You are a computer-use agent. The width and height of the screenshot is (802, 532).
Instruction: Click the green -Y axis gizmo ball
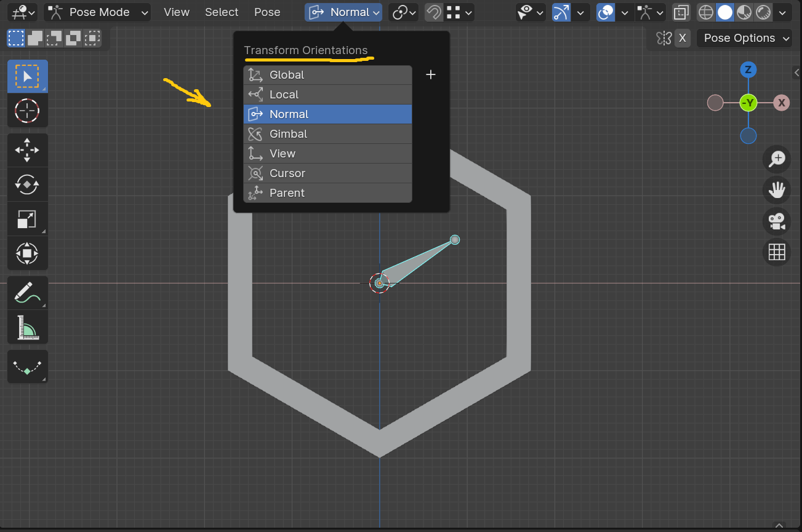[x=748, y=103]
